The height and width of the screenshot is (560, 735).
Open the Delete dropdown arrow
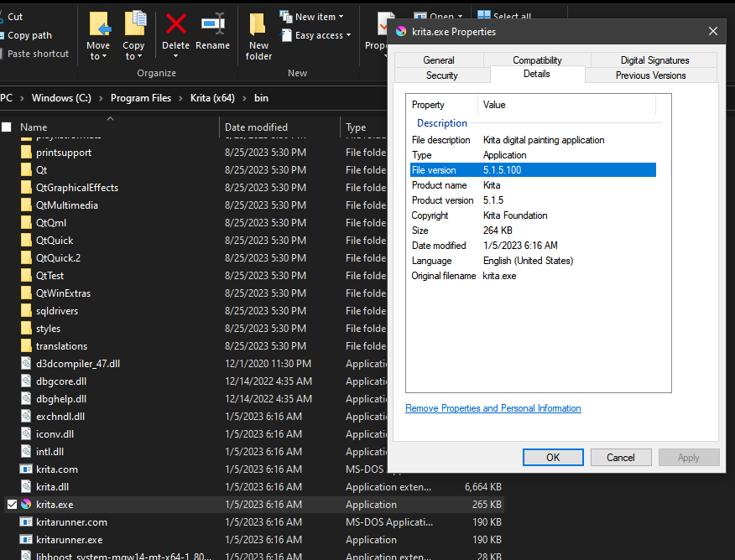pos(175,57)
